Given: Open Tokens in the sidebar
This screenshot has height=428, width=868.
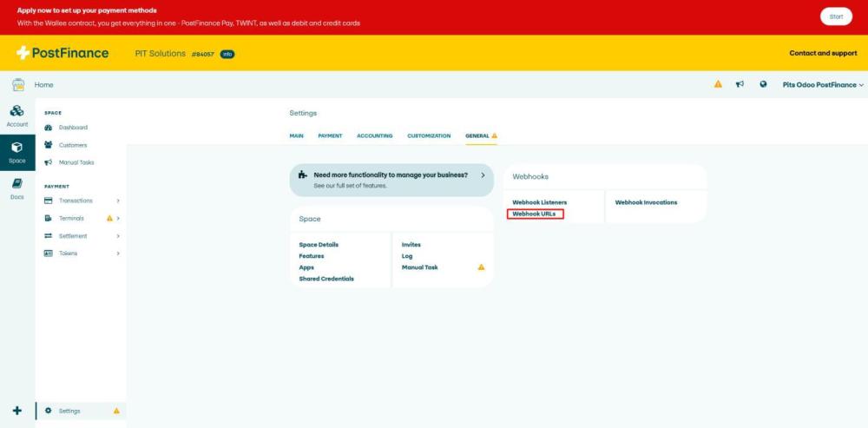Looking at the screenshot, I should coord(68,253).
